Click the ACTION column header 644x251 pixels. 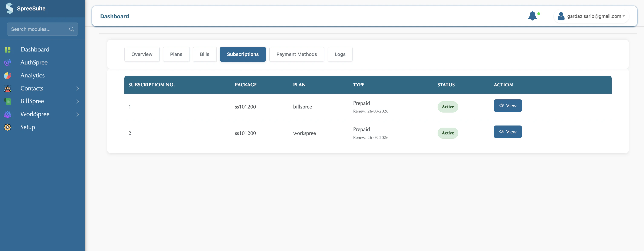click(x=503, y=85)
